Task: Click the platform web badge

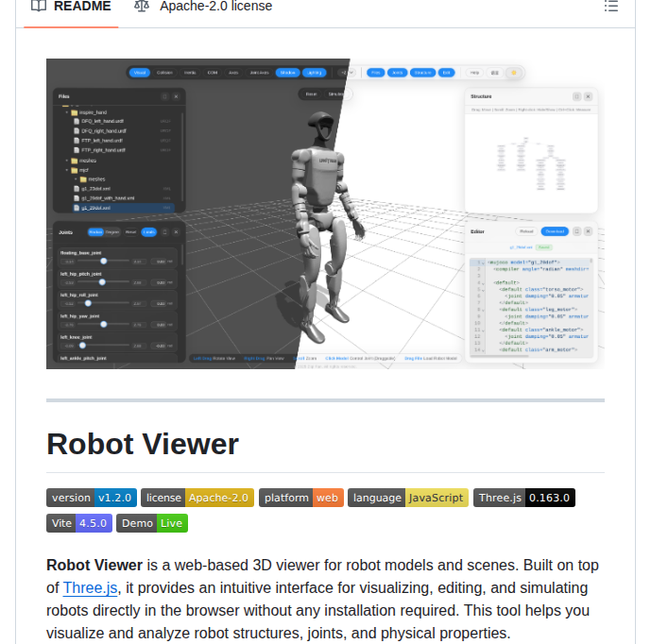Action: 301,498
